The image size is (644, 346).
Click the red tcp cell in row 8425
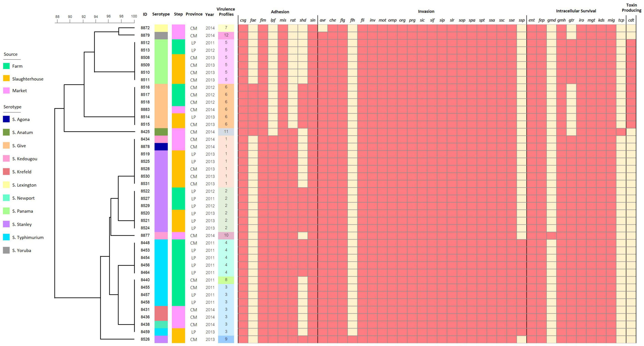point(621,132)
